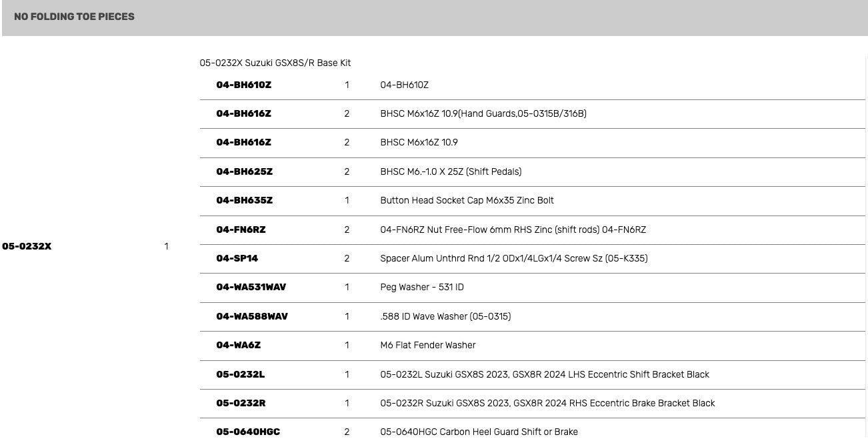Click the M6 Flat Fender Washer description
The width and height of the screenshot is (868, 443).
427,345
